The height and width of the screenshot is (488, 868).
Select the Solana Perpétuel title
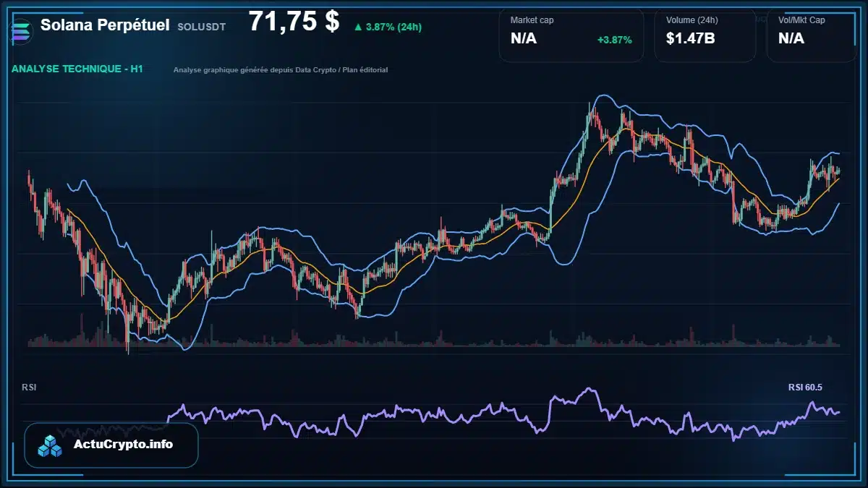pos(105,25)
